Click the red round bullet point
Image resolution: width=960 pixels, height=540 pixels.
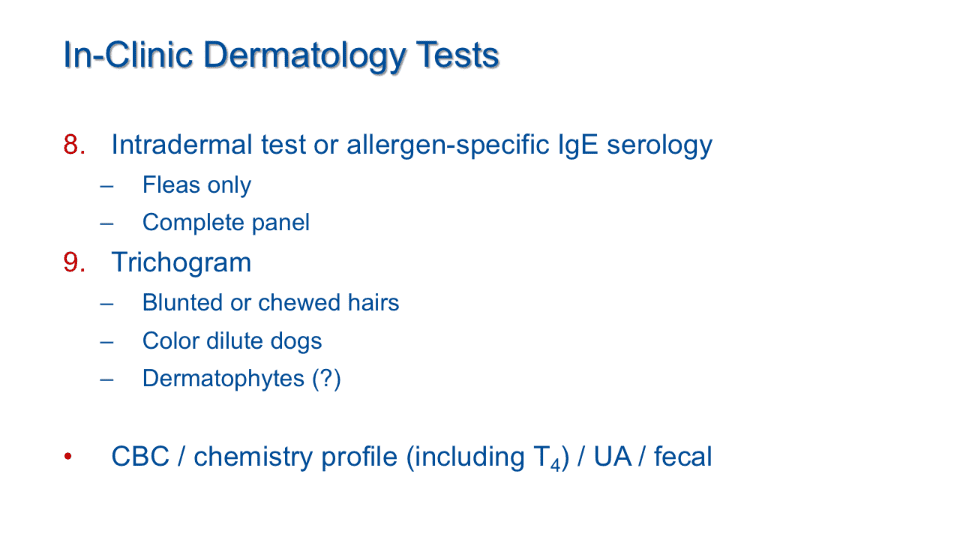click(x=68, y=458)
